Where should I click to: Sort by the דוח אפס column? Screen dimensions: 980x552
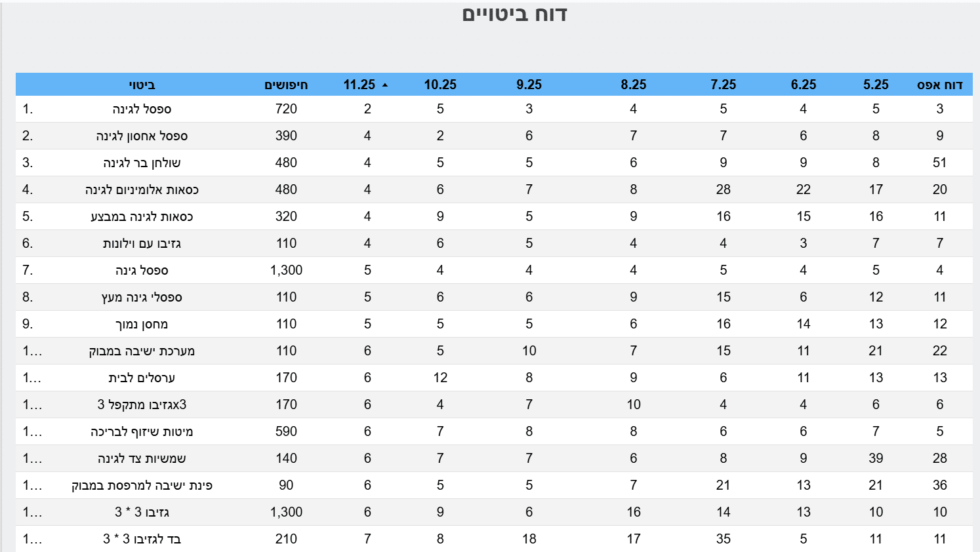pos(939,85)
